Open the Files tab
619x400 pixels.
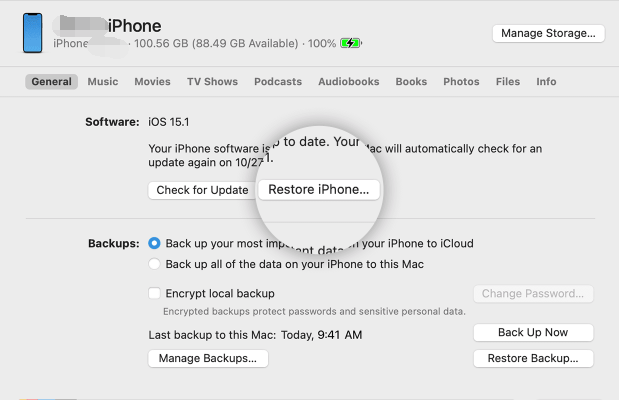coord(508,81)
